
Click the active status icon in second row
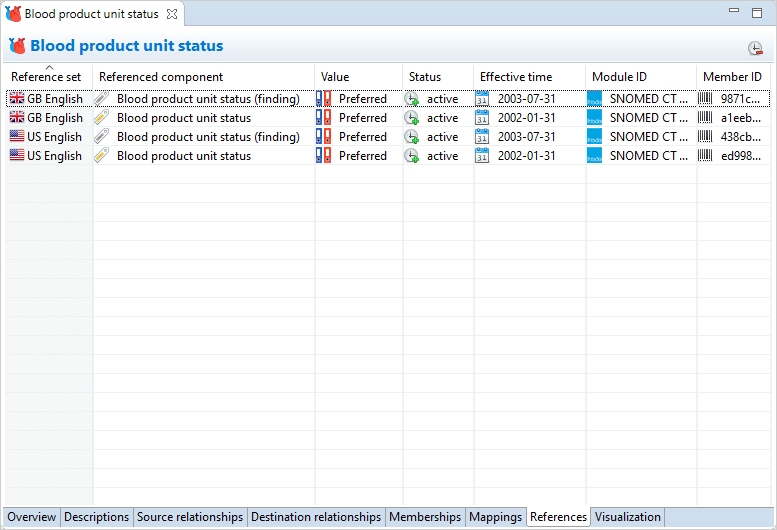click(x=412, y=118)
